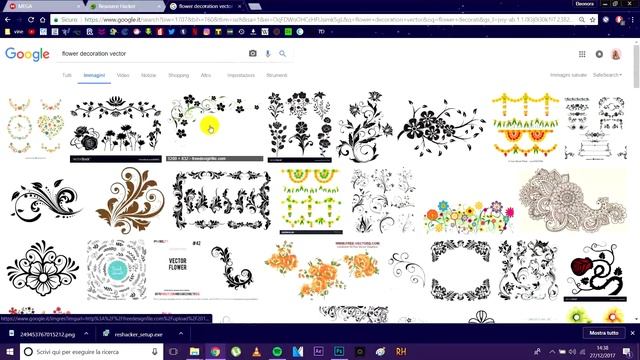Viewport: 640px width, 360px height.
Task: Open a new browser tab
Action: [254, 6]
